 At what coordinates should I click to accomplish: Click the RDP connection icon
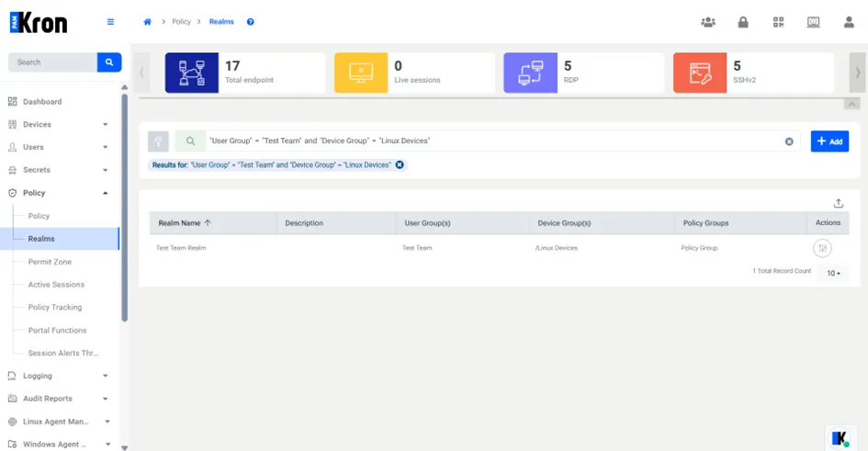tap(530, 73)
